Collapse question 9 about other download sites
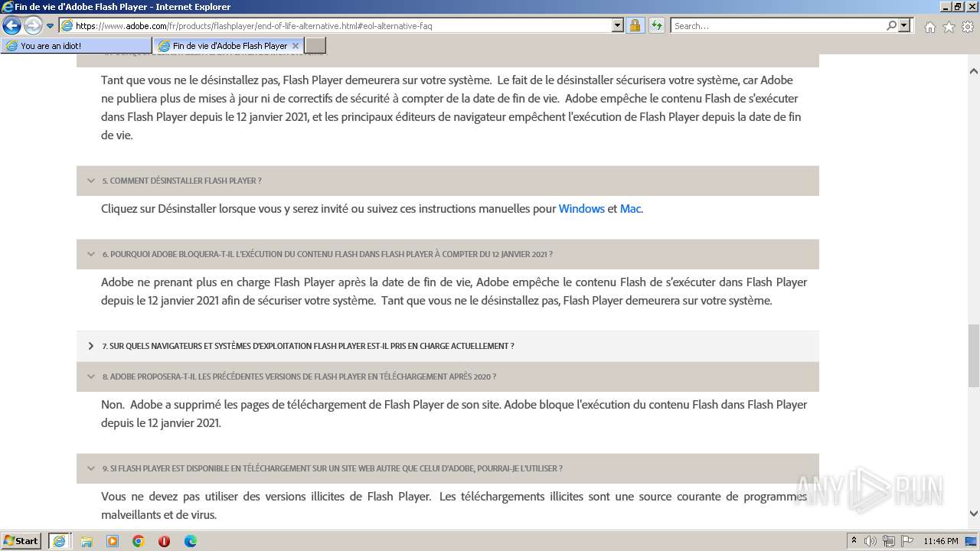The image size is (980, 551). [x=91, y=468]
